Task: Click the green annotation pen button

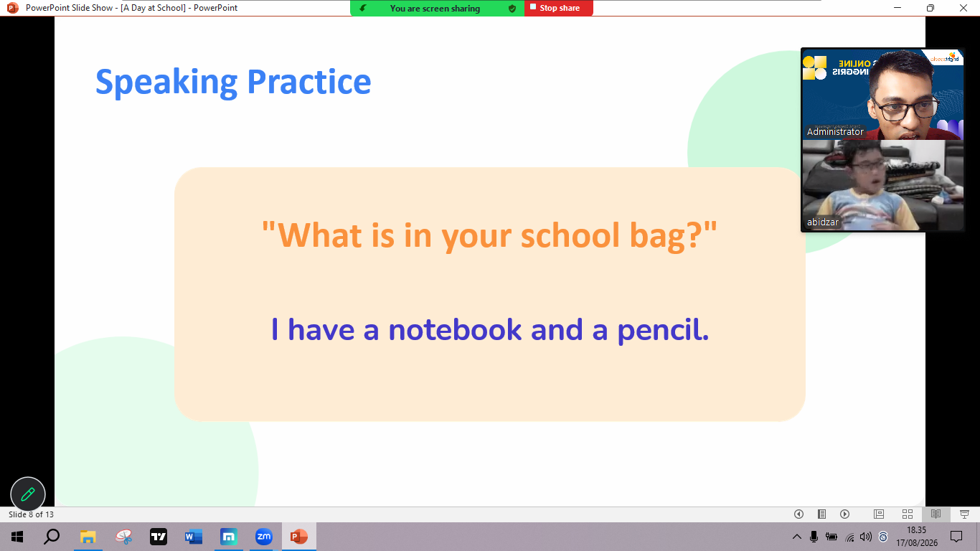Action: click(28, 494)
